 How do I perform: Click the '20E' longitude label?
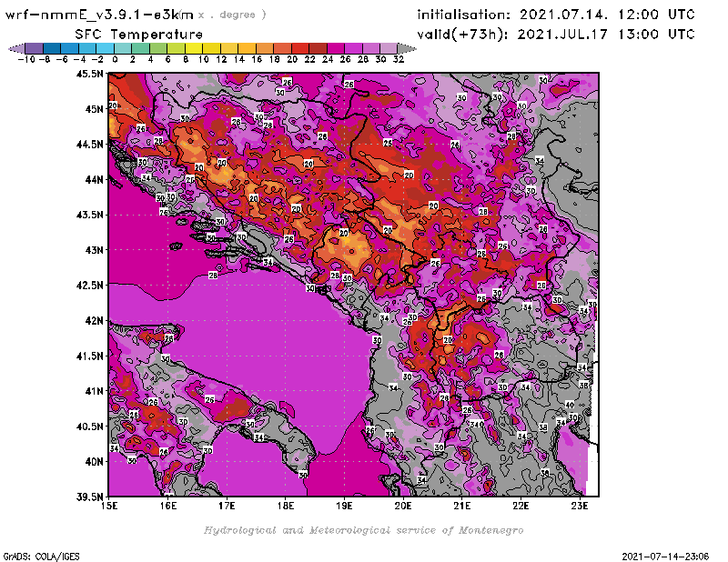pyautogui.click(x=403, y=506)
